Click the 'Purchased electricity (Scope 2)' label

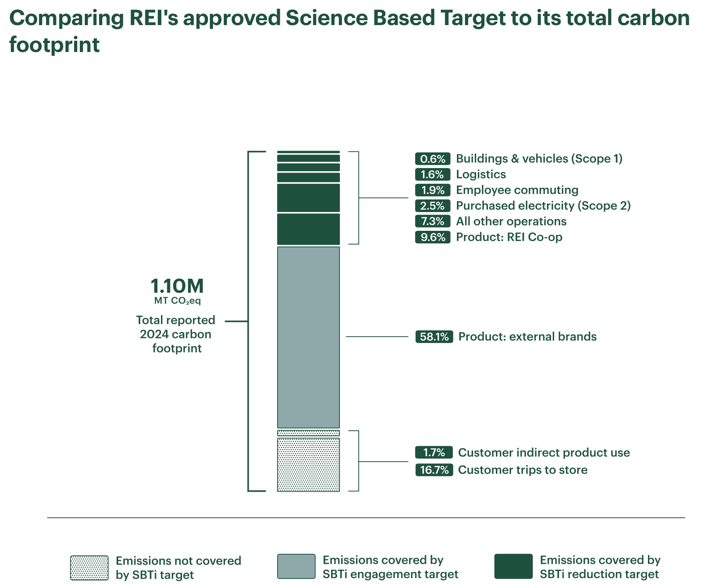tap(543, 206)
